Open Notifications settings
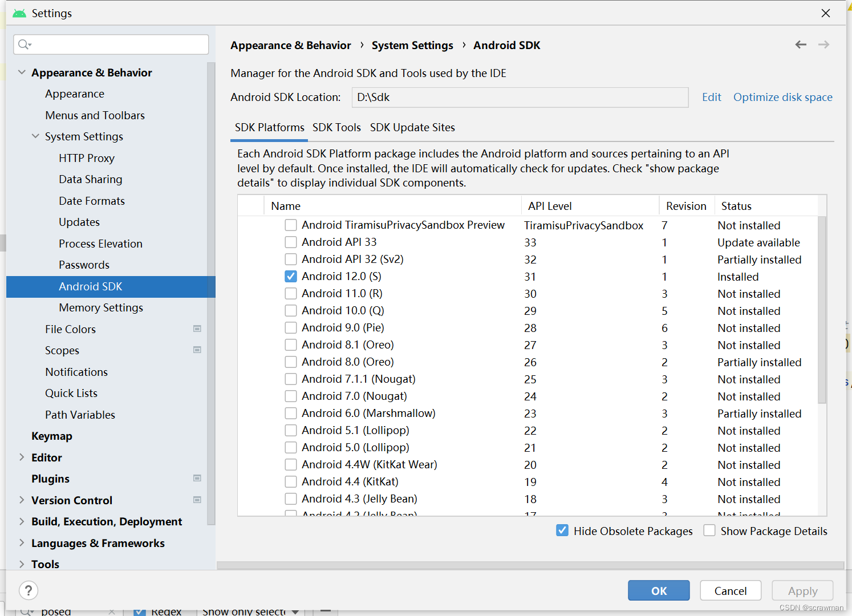The width and height of the screenshot is (852, 616). pyautogui.click(x=76, y=372)
